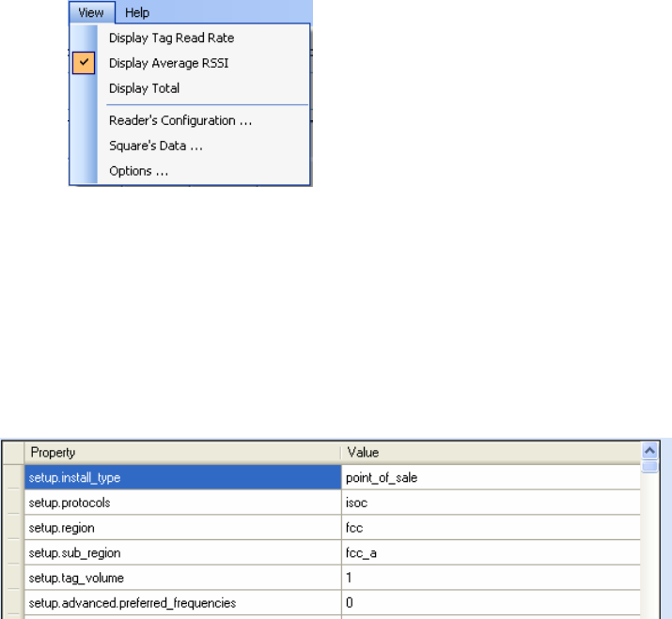Click row header of setup.sub_region
Screen dimensions: 672x619
(13, 552)
